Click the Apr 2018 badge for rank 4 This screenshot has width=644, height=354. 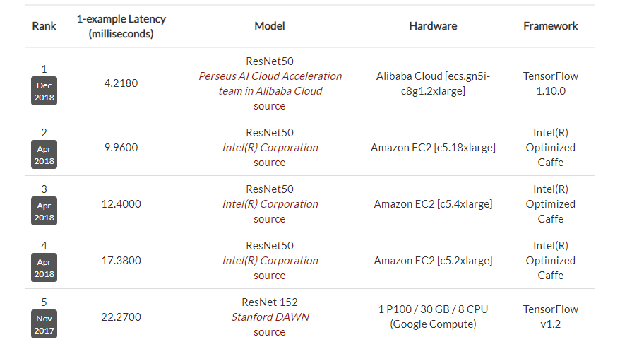tap(44, 266)
